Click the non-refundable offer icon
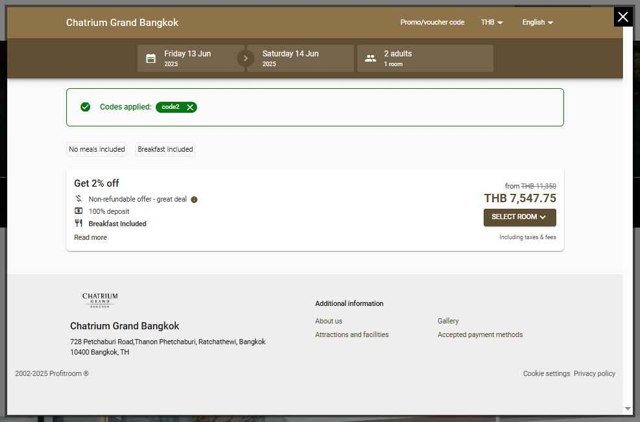Screen dimensions: 640x422 [x=78, y=199]
